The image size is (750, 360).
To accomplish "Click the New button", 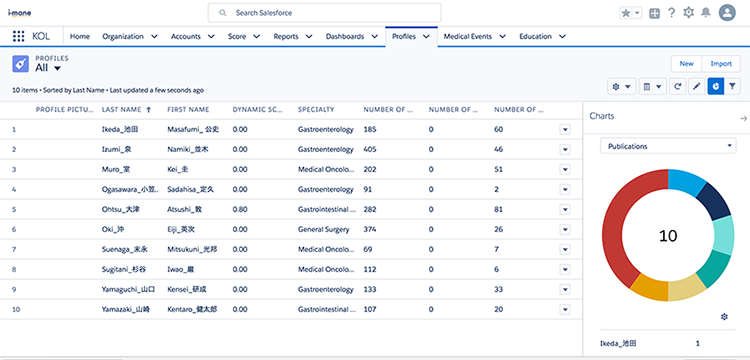I will (686, 64).
